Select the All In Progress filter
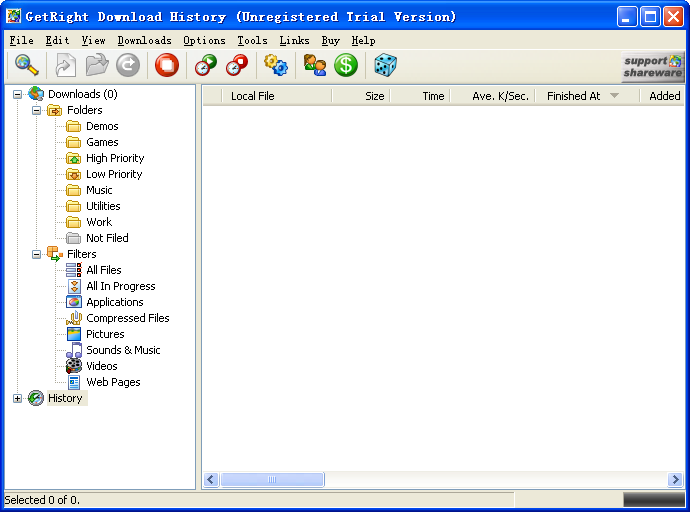Image resolution: width=690 pixels, height=512 pixels. [121, 286]
